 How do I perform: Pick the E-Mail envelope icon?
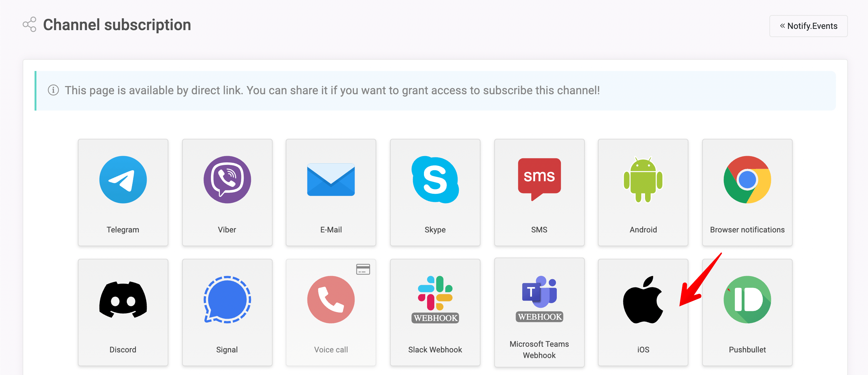click(331, 180)
